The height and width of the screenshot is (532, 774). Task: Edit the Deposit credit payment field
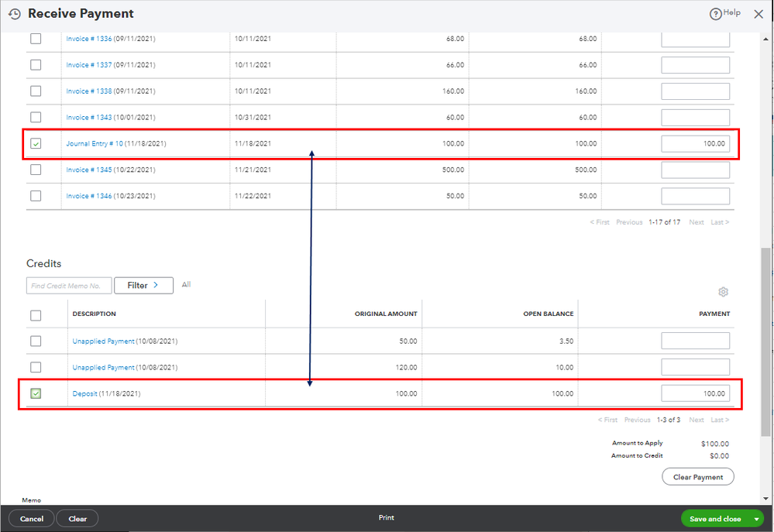695,393
